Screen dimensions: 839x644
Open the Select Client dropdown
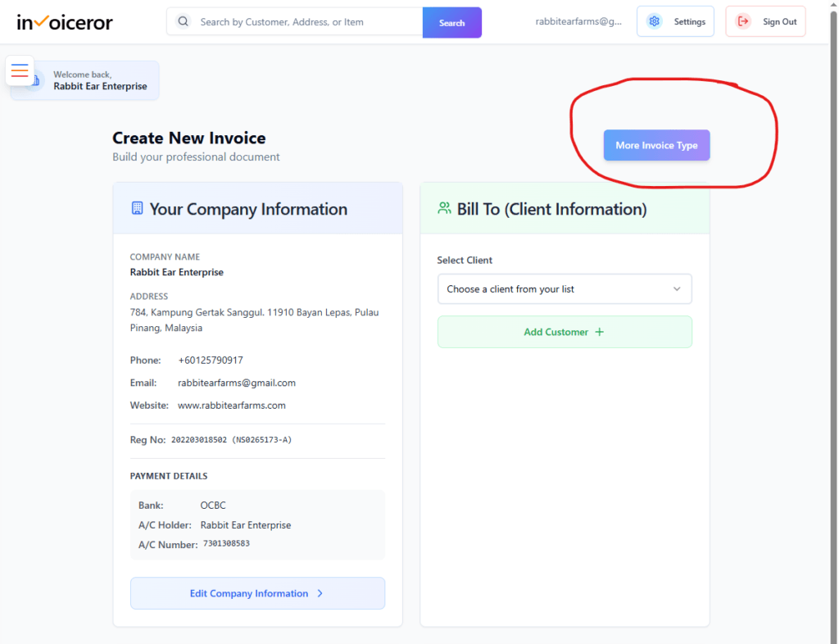(565, 288)
